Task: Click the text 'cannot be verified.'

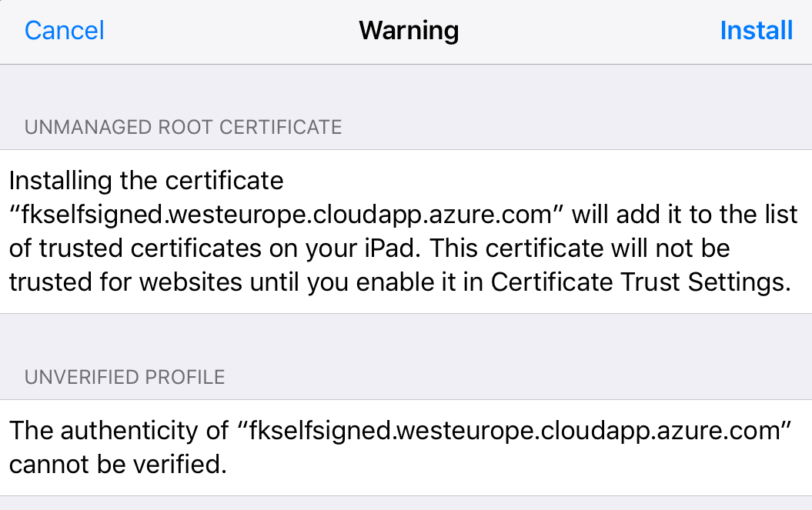Action: [118, 465]
